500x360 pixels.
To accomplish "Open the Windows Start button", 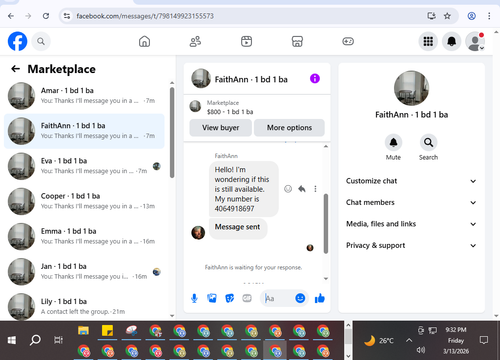I will click(12, 340).
